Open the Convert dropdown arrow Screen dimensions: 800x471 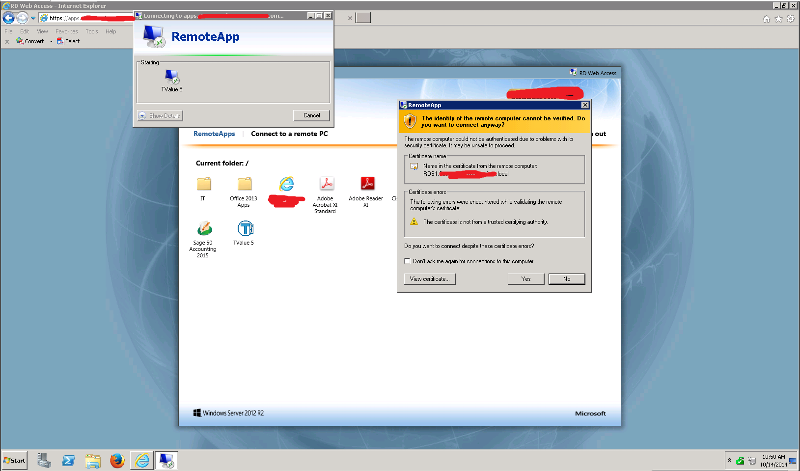pos(51,41)
